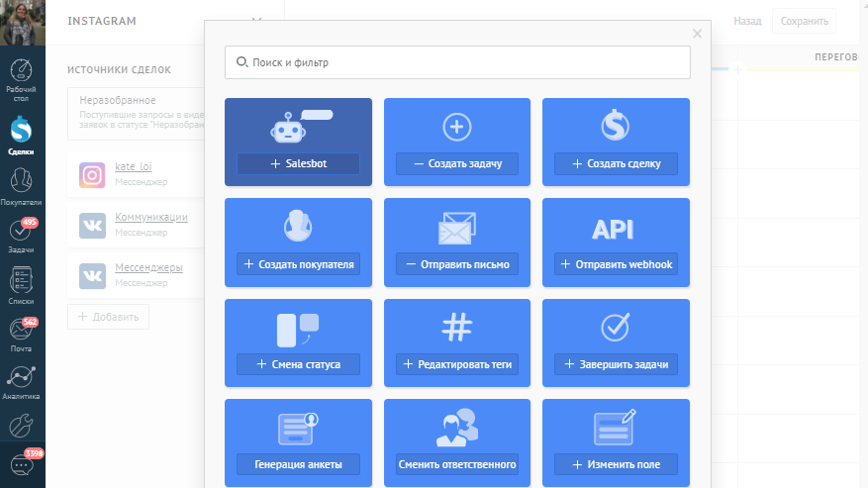Viewport: 868px width, 488px height.
Task: Open the chat bubble with 3398 badge
Action: [x=22, y=465]
